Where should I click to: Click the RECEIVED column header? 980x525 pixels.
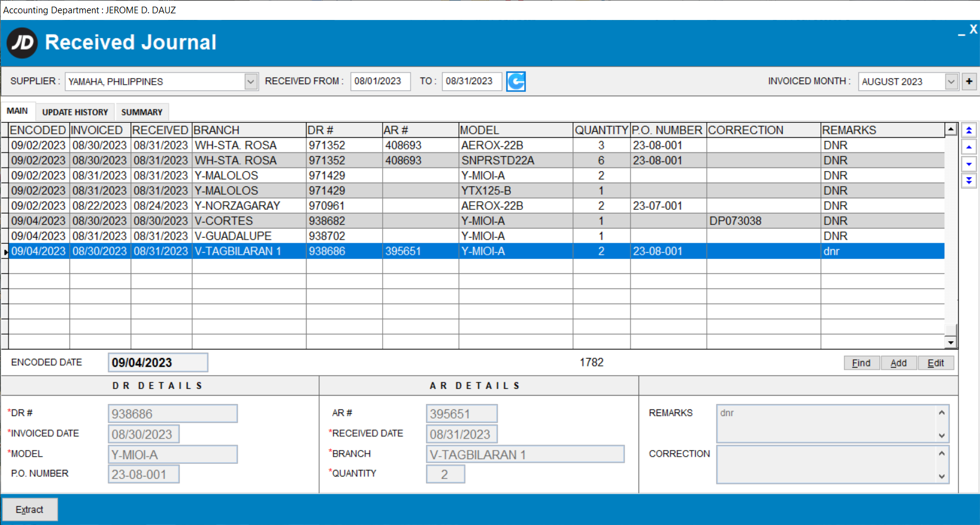pyautogui.click(x=161, y=130)
